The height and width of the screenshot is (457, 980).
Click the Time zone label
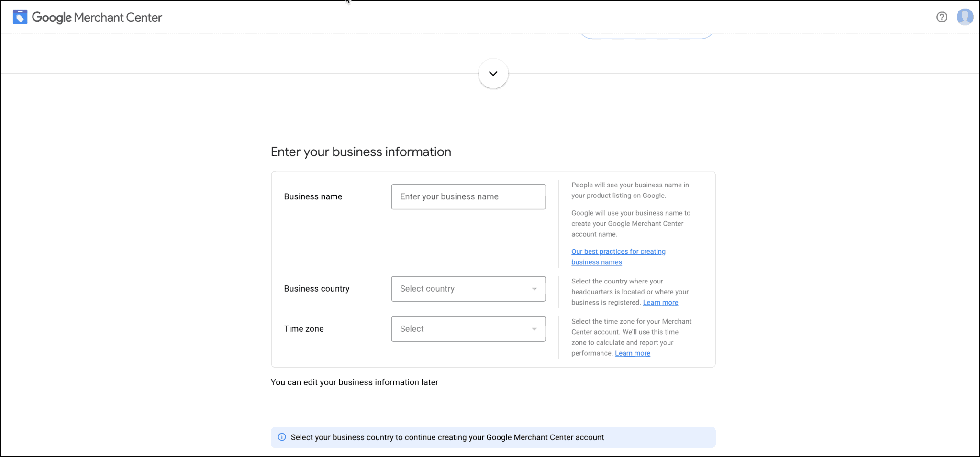pyautogui.click(x=303, y=329)
